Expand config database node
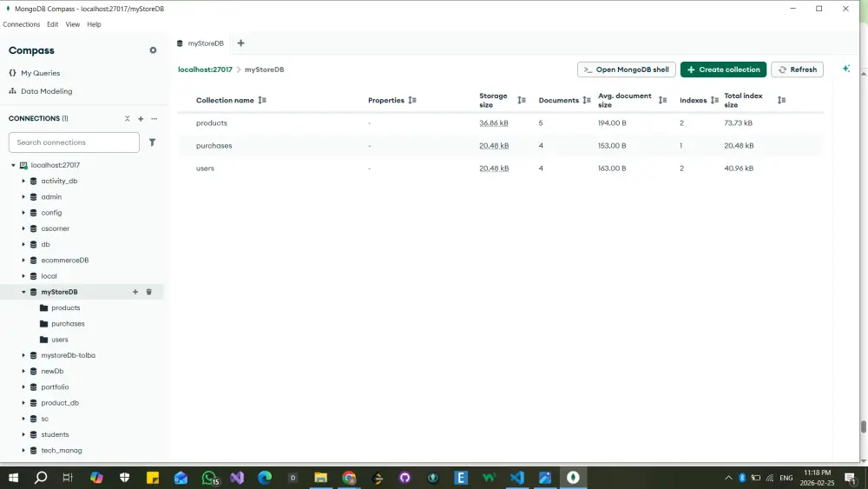This screenshot has height=489, width=868. pyautogui.click(x=23, y=213)
